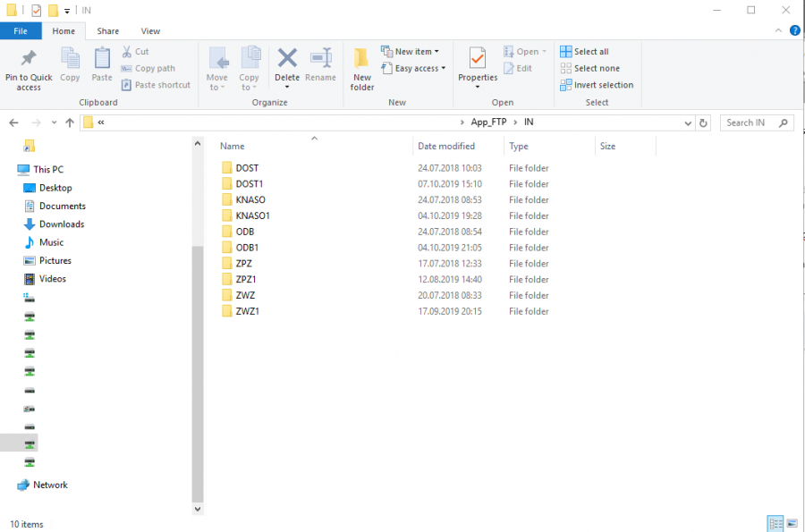Click Invert selection
805x532 pixels.
coord(597,85)
